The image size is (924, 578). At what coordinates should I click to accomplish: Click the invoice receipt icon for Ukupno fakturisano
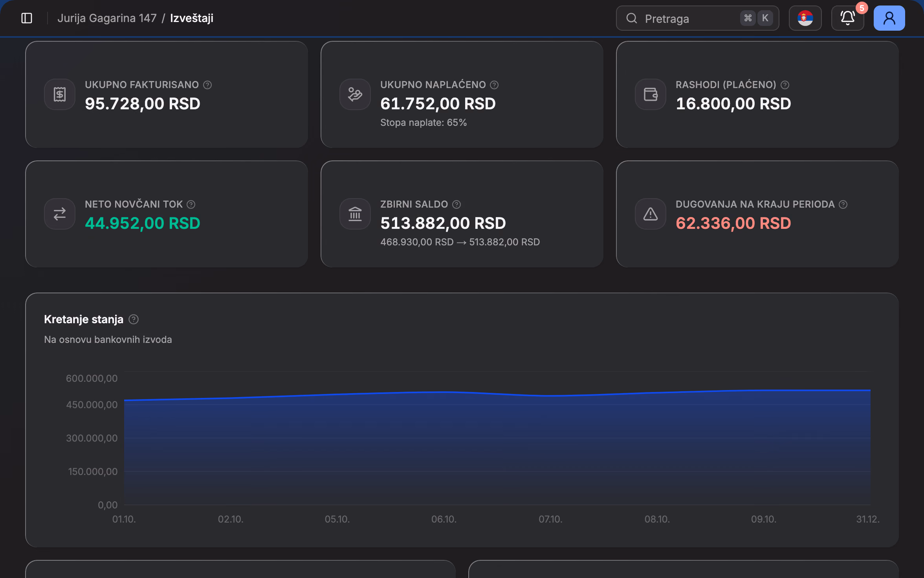[60, 94]
